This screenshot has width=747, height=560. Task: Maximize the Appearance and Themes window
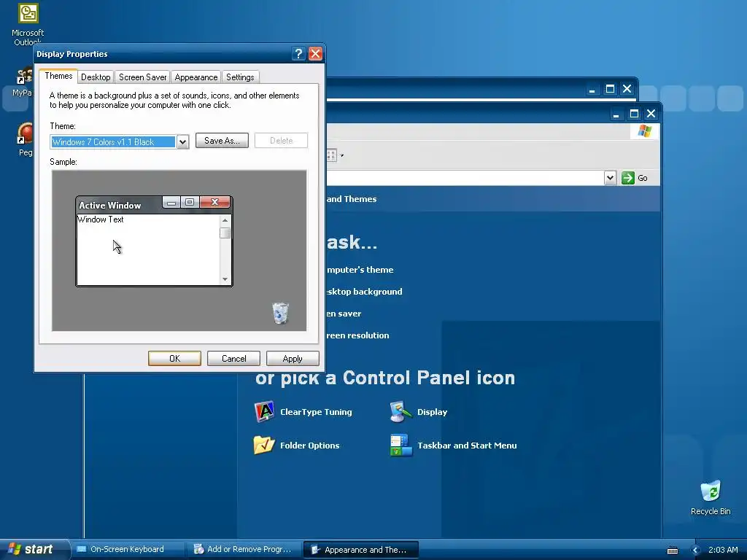tap(634, 113)
